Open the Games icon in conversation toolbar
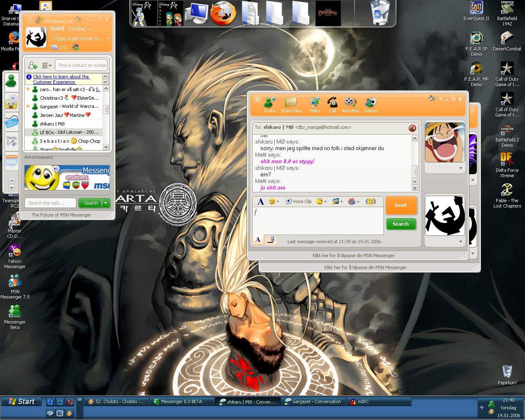Image resolution: width=525 pixels, height=420 pixels. coord(371,105)
